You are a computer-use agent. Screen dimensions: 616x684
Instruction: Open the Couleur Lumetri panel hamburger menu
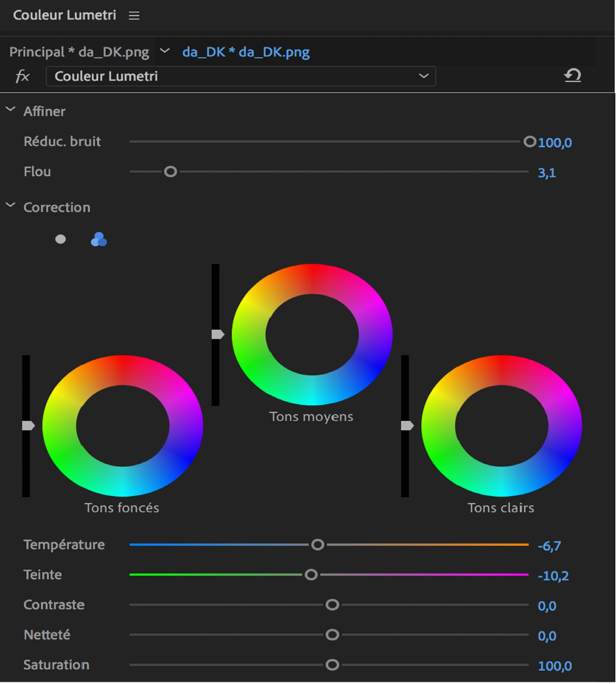click(134, 16)
